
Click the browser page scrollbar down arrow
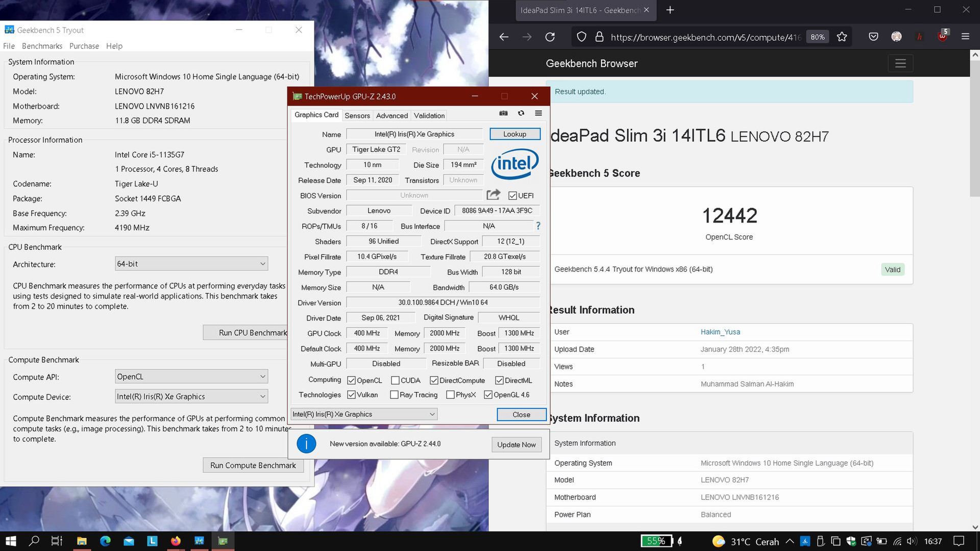[975, 527]
